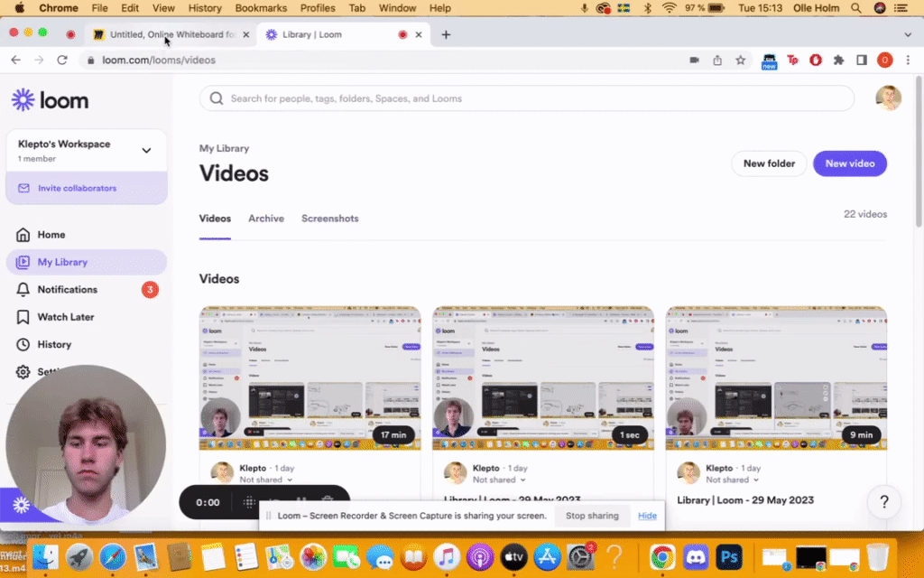Click the share page icon in address bar
Screen dimensions: 924x578
(717, 61)
